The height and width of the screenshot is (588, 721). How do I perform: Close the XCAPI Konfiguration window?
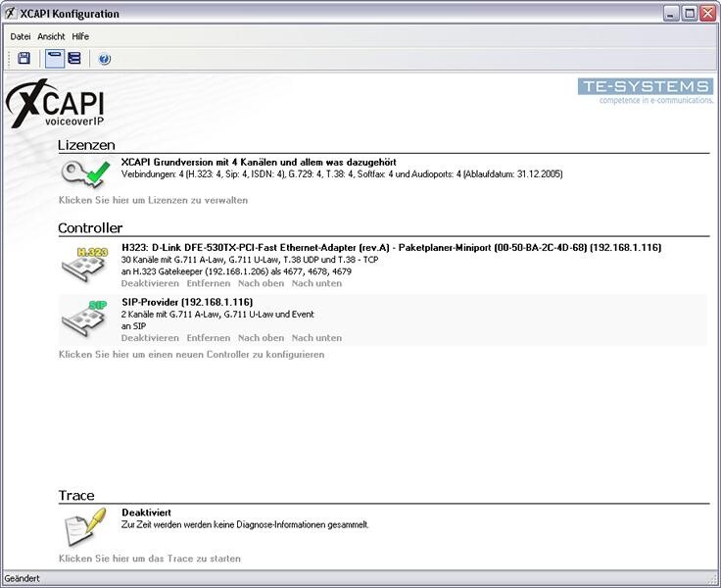pos(707,14)
